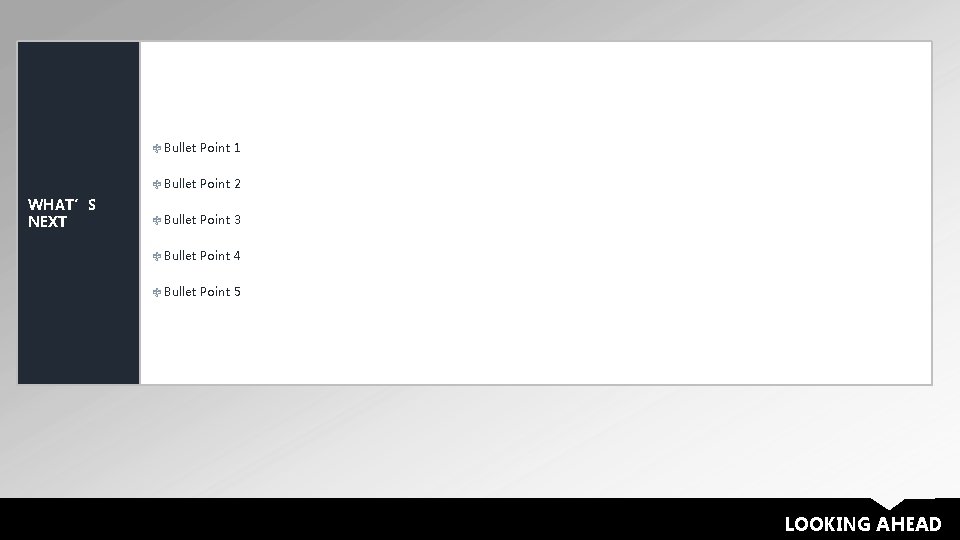Viewport: 960px width, 540px height.
Task: Click the Bullet Point 2 text line
Action: coord(202,184)
